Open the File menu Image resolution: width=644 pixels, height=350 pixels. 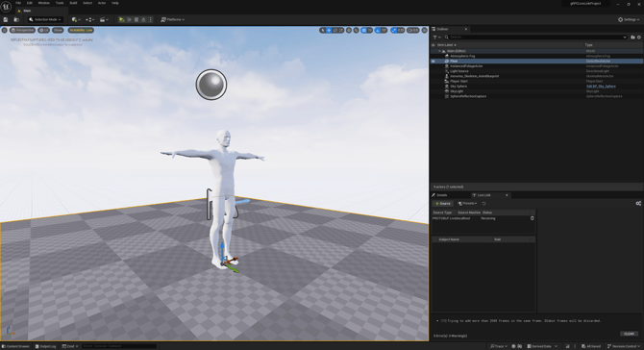point(18,3)
